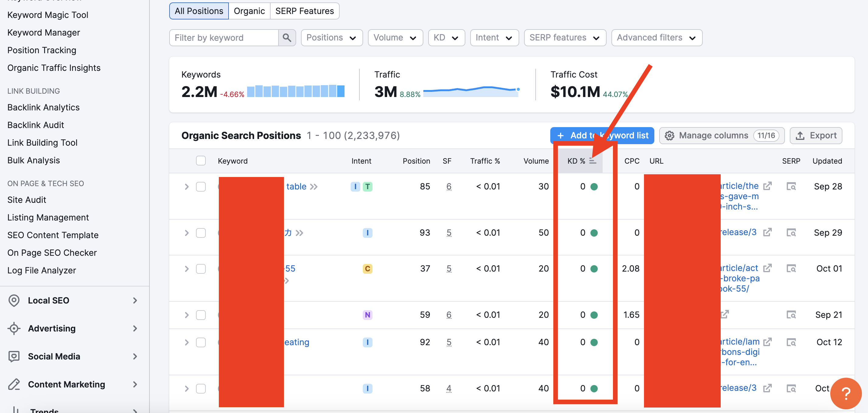868x413 pixels.
Task: Open the KD filter dropdown
Action: pyautogui.click(x=446, y=38)
